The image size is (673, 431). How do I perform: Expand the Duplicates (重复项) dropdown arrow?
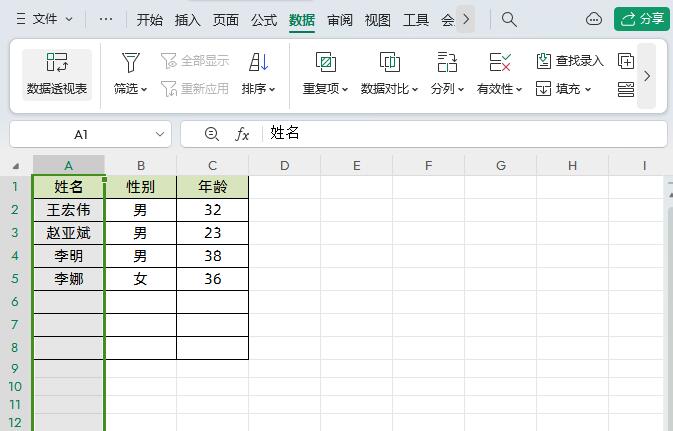345,89
